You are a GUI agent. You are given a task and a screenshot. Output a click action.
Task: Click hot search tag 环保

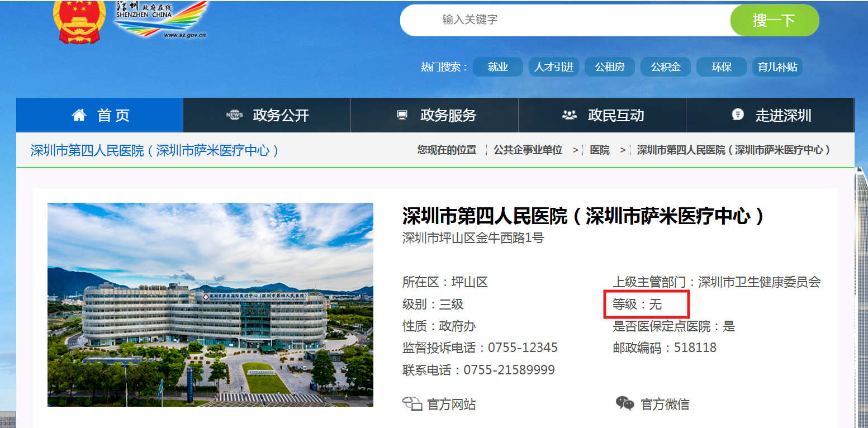coord(722,67)
